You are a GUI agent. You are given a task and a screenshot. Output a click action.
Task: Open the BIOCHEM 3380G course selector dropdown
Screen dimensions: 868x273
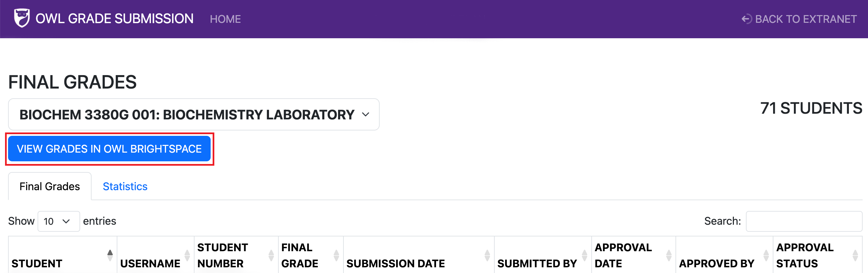[193, 115]
